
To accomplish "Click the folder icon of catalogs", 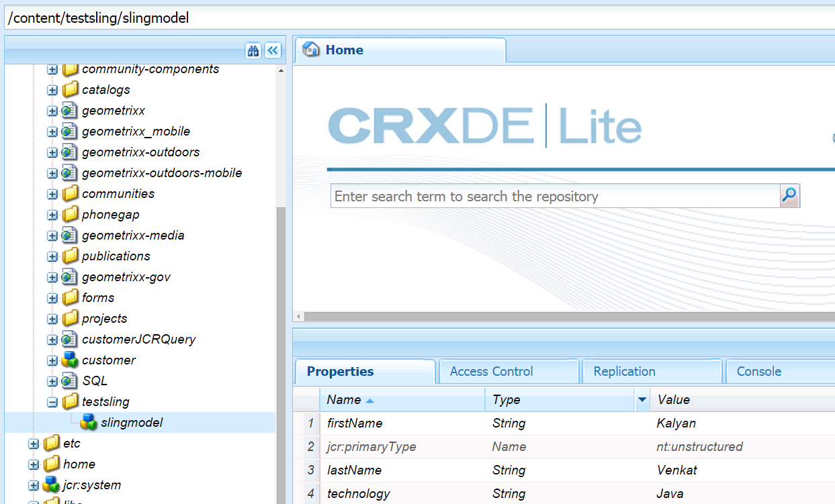I will [70, 90].
